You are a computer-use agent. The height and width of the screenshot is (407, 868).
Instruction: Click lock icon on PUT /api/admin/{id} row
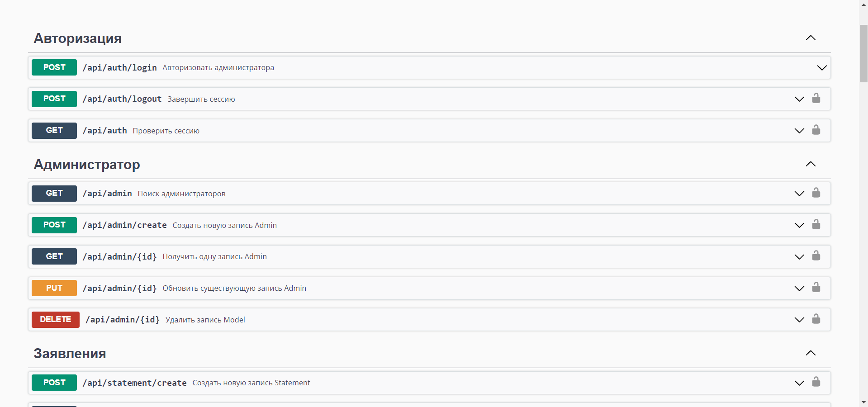pyautogui.click(x=816, y=288)
